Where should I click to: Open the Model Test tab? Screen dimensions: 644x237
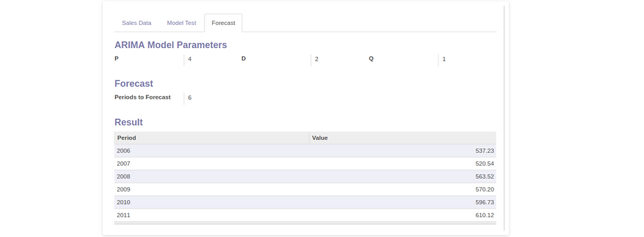(181, 23)
